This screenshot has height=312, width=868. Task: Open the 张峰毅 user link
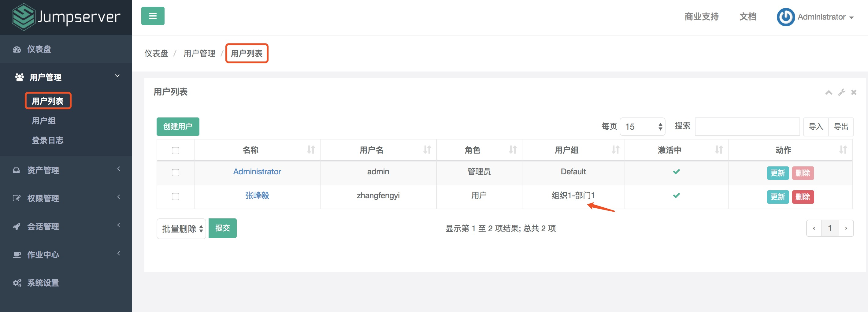[x=257, y=195]
